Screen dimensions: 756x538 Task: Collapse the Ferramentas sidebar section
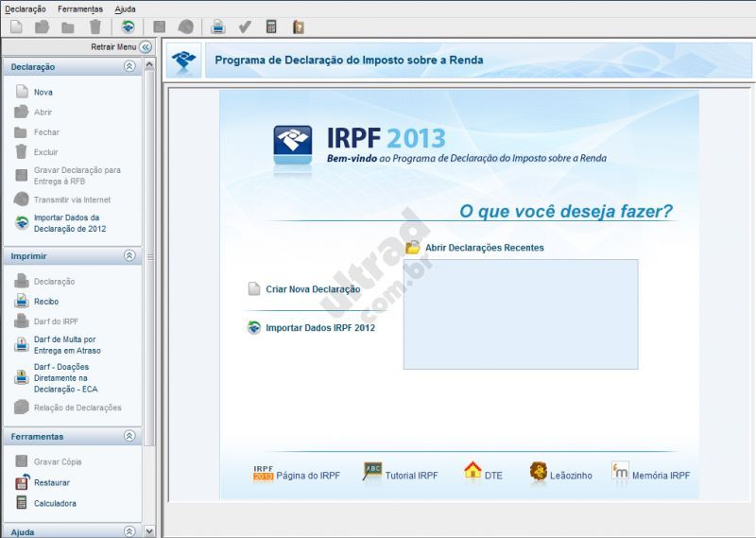(x=129, y=436)
